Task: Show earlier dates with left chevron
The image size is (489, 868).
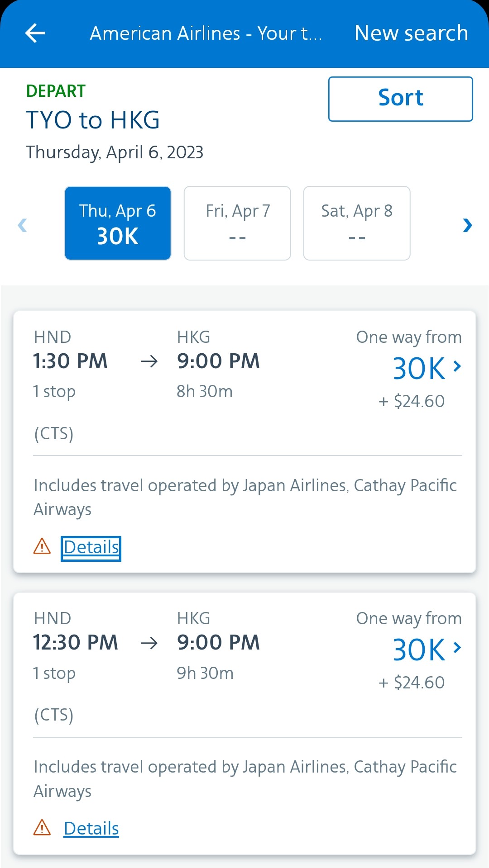Action: 22,225
